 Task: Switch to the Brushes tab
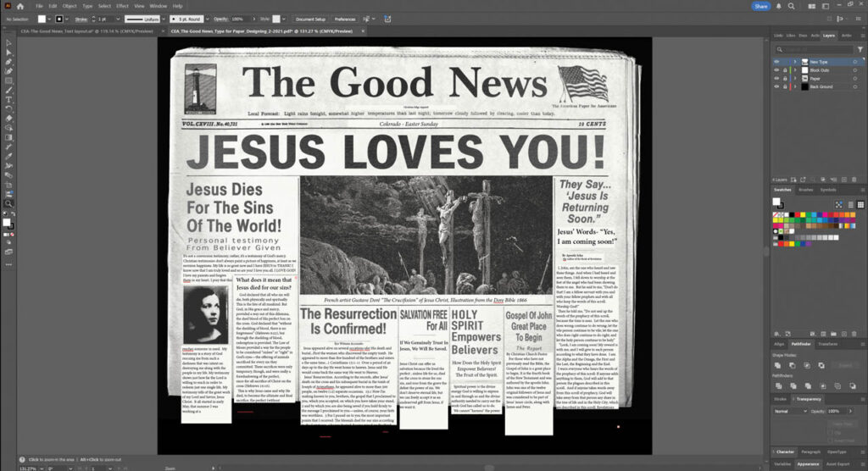tap(806, 190)
